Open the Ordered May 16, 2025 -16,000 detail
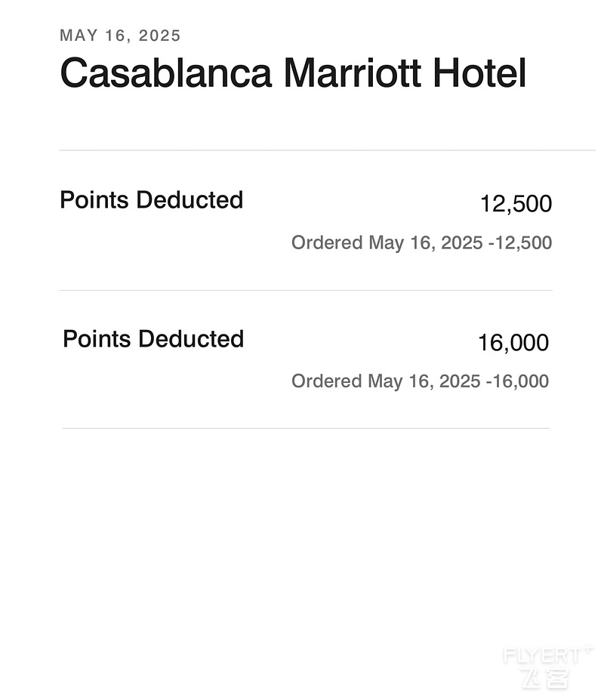 (420, 381)
